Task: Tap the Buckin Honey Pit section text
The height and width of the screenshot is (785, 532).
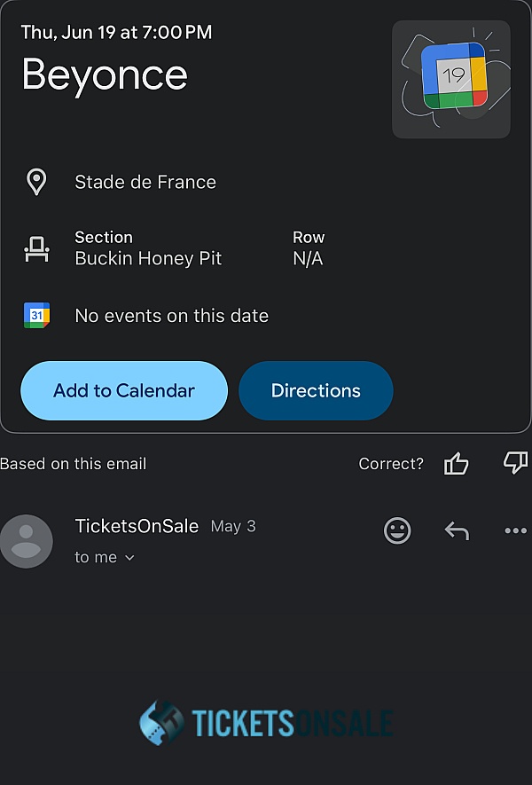Action: pos(148,259)
